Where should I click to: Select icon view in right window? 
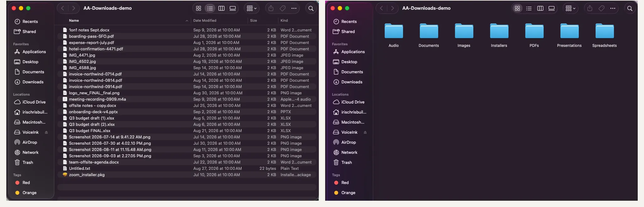pos(517,8)
